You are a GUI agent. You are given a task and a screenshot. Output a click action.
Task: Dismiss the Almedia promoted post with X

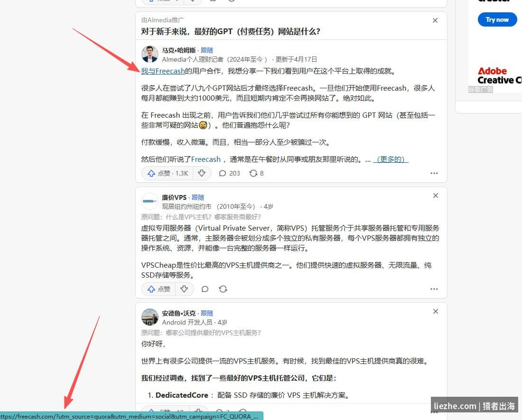435,20
